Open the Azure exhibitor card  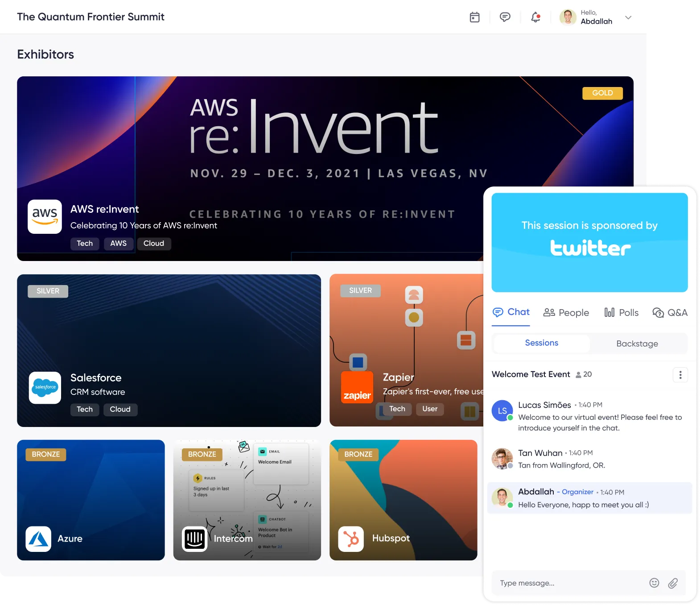(x=91, y=500)
